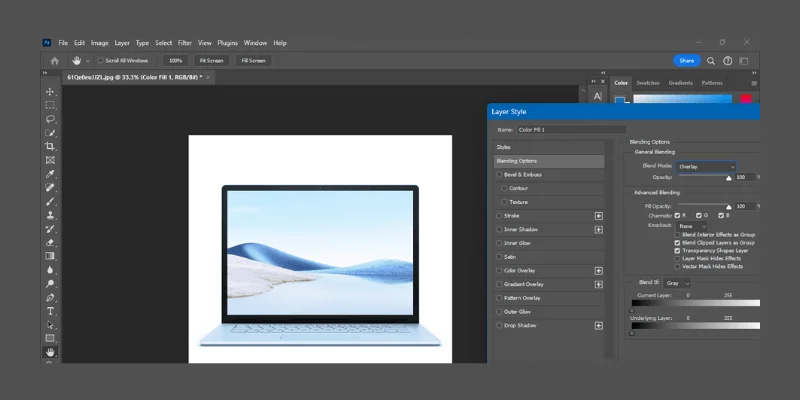Select the Crop tool
Image resolution: width=800 pixels, height=400 pixels.
coord(50,146)
